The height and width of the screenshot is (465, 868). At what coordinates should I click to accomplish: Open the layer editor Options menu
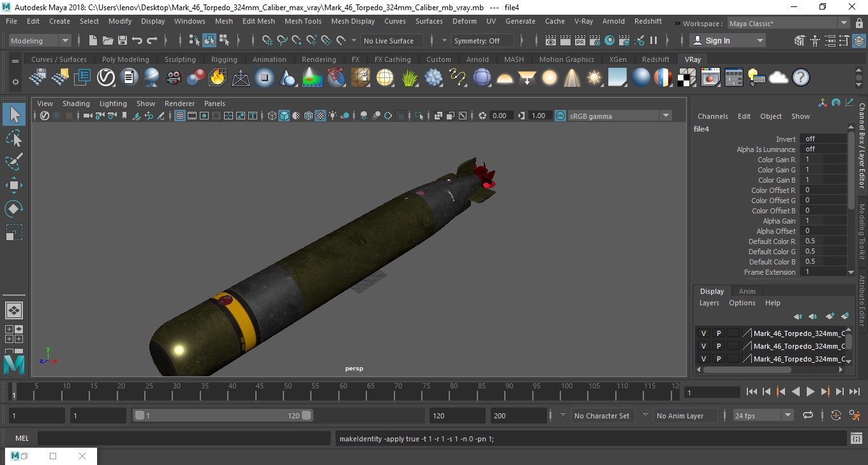click(742, 303)
